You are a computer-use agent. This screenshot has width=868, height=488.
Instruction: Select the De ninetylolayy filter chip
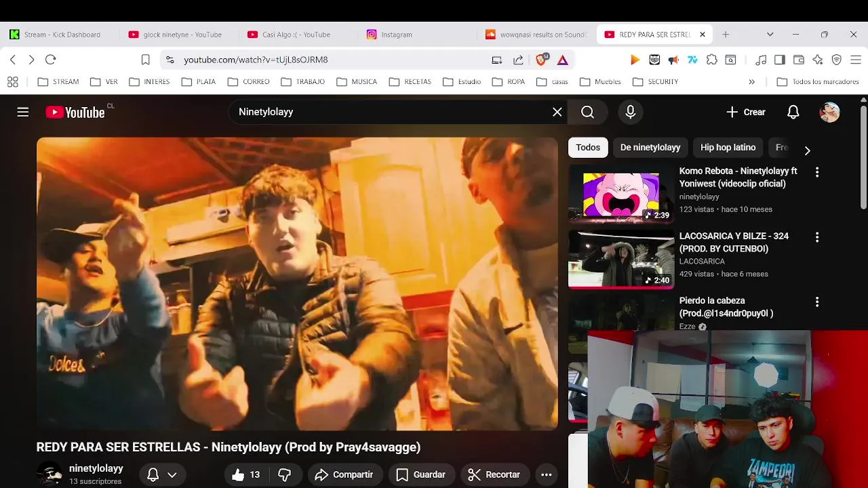coord(650,147)
